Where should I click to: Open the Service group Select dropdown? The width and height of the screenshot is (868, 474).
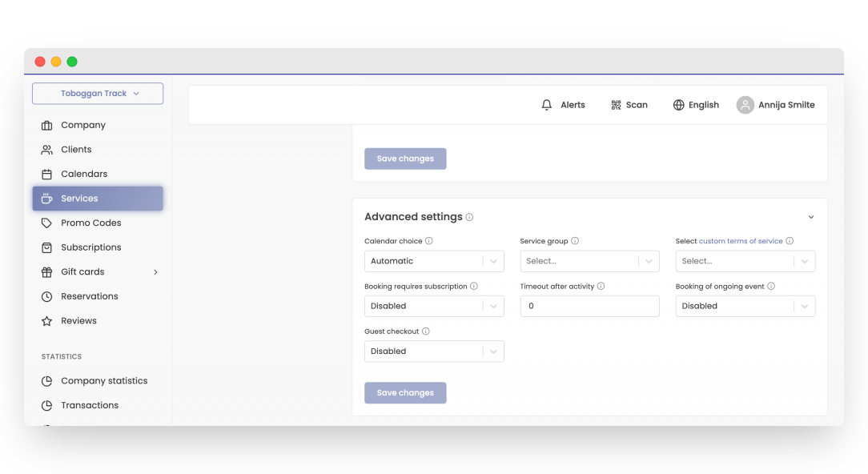tap(589, 260)
